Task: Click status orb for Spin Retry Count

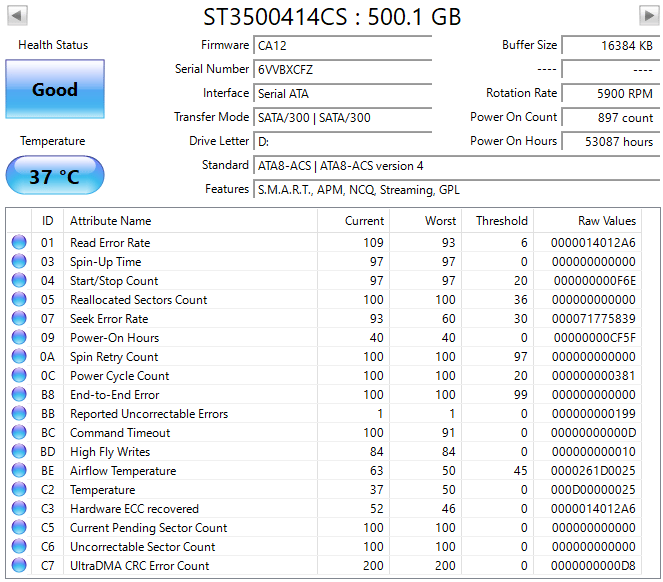Action: click(x=19, y=357)
